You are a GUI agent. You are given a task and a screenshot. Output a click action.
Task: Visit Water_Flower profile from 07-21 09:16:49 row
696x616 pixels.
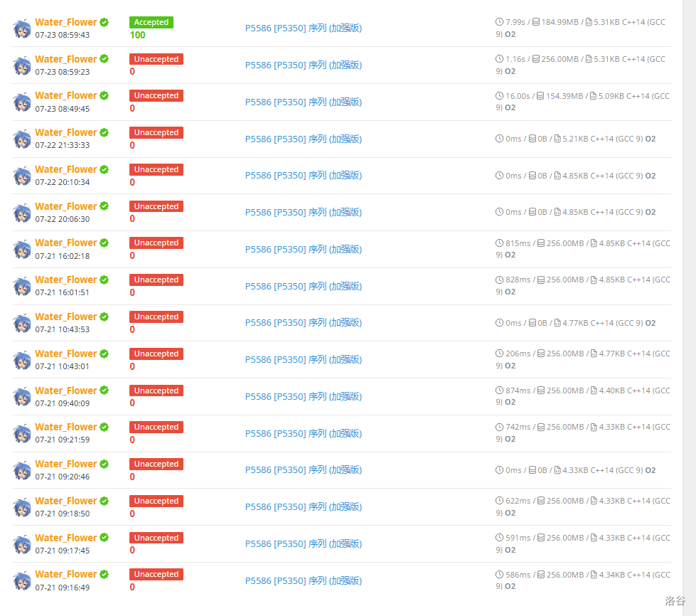(x=65, y=574)
